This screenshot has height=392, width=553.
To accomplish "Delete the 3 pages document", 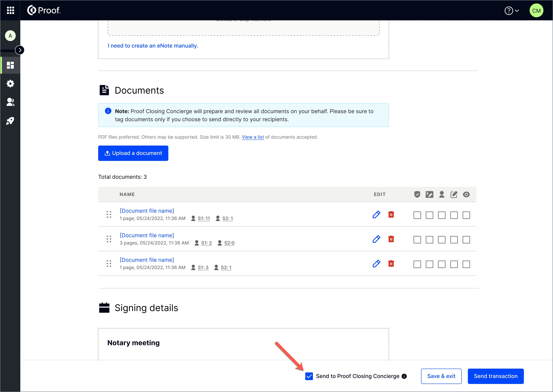I will pyautogui.click(x=391, y=239).
